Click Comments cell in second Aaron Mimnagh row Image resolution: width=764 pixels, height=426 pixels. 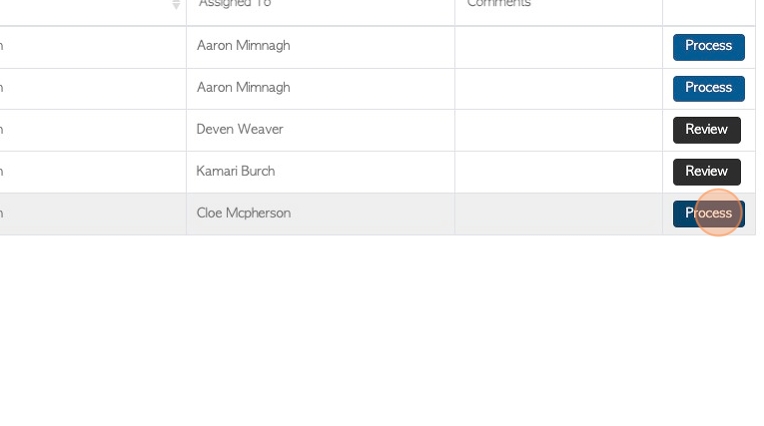click(x=558, y=89)
